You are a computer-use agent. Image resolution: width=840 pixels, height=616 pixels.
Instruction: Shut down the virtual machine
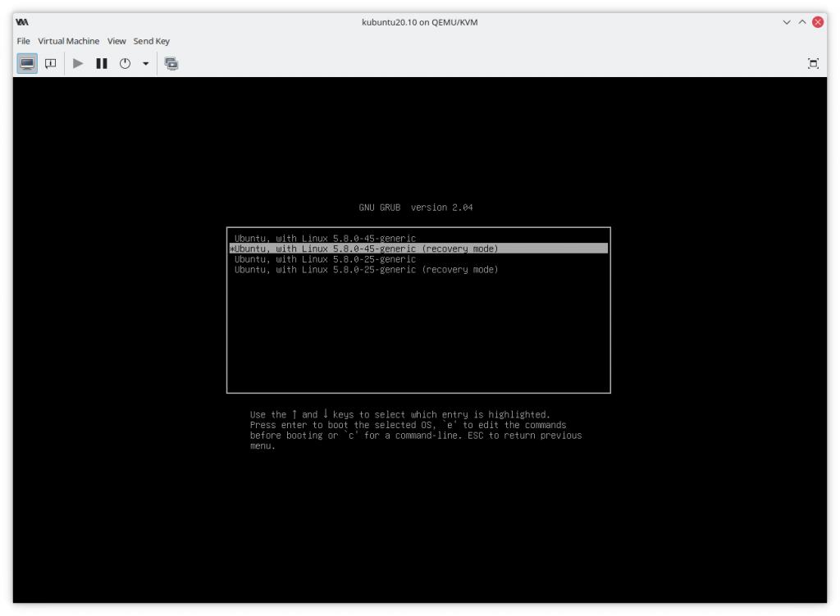click(126, 64)
